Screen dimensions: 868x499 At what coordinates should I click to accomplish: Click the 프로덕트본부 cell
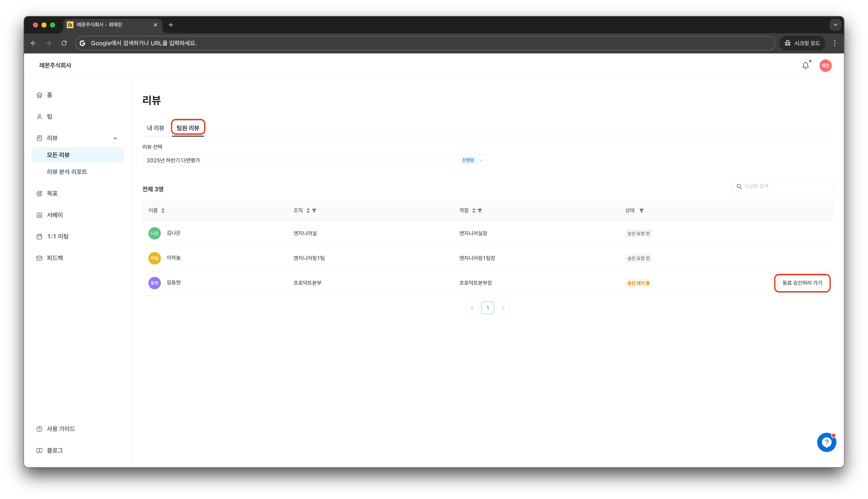pos(307,283)
